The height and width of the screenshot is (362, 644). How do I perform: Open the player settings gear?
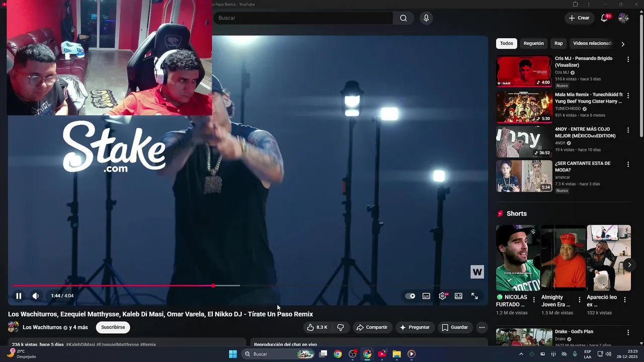[443, 296]
